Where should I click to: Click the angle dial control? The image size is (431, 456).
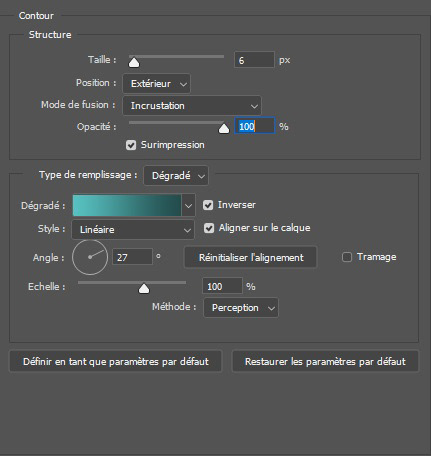pyautogui.click(x=90, y=257)
